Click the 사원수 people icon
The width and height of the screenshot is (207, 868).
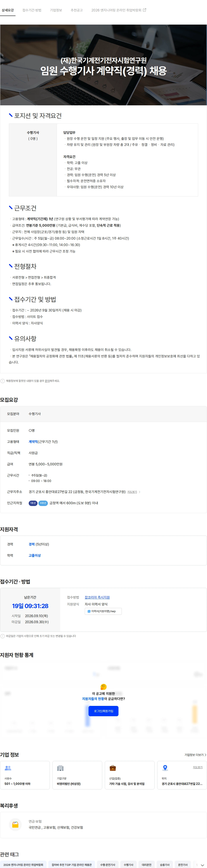coord(8,768)
